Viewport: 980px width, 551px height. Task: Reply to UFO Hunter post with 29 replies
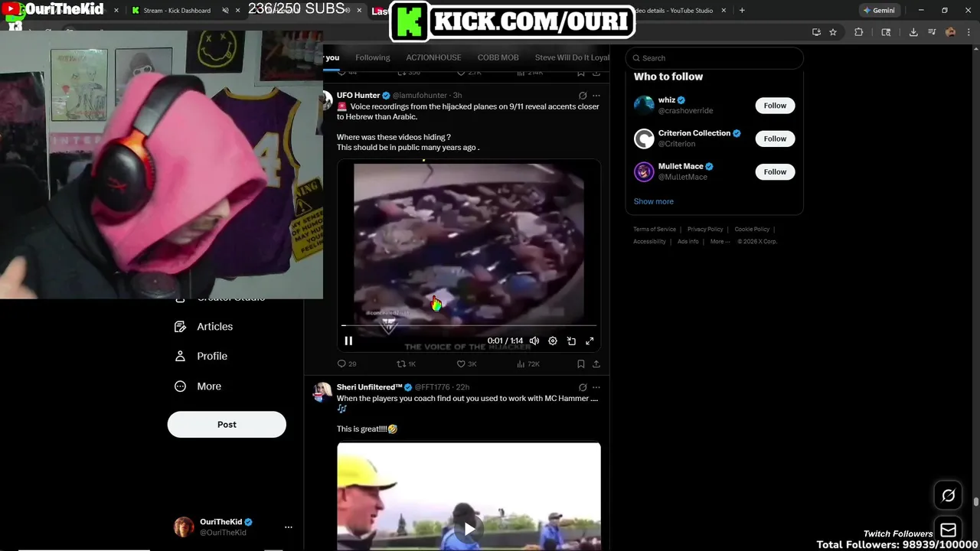coord(347,364)
